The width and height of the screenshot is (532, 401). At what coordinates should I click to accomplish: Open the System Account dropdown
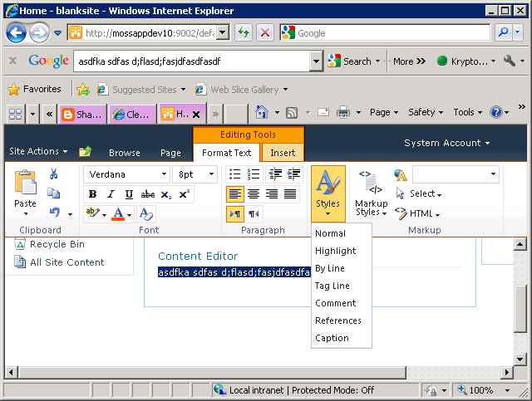coord(447,143)
